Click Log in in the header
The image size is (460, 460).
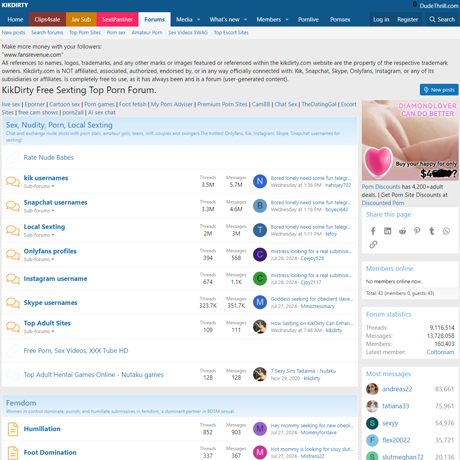(381, 19)
